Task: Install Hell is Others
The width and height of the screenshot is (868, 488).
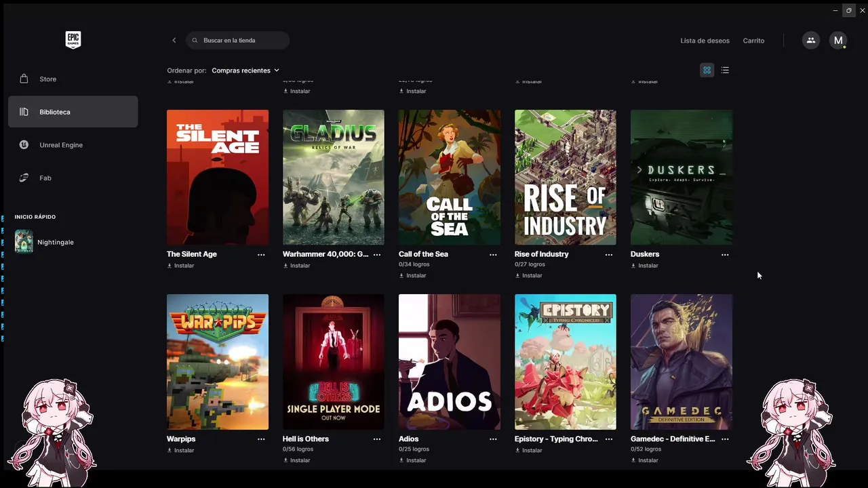Action: (x=296, y=460)
